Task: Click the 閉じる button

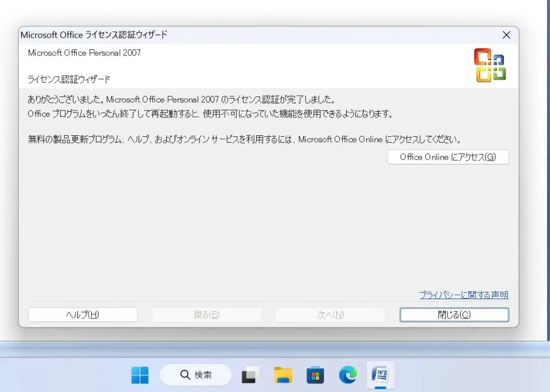Action: [x=454, y=314]
